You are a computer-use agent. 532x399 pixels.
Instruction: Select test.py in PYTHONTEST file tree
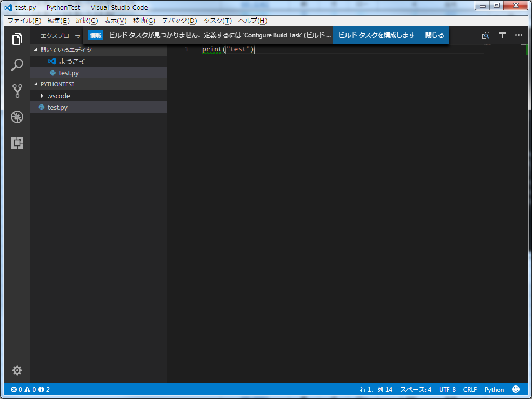(x=98, y=107)
